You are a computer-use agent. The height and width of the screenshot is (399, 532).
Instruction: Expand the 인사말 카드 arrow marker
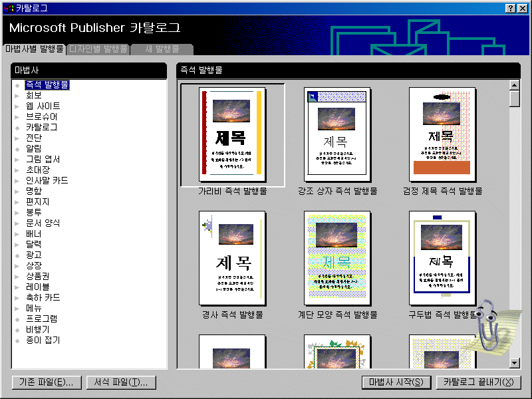pyautogui.click(x=17, y=181)
